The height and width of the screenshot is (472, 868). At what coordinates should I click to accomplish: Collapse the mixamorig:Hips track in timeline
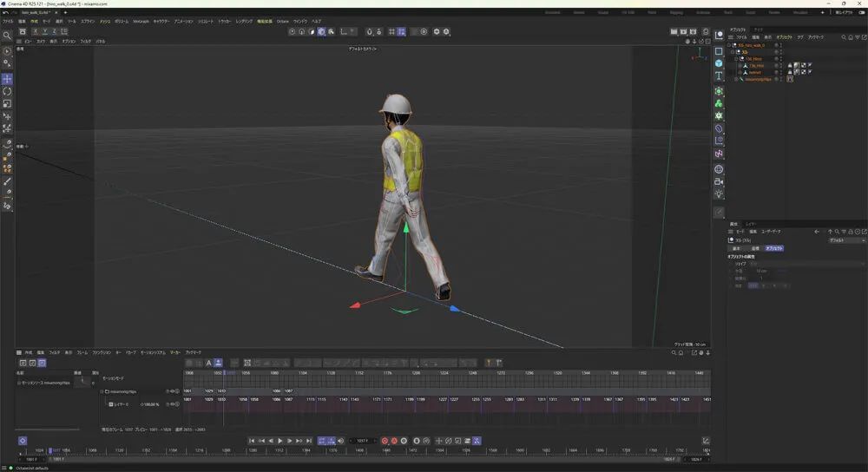pos(102,391)
